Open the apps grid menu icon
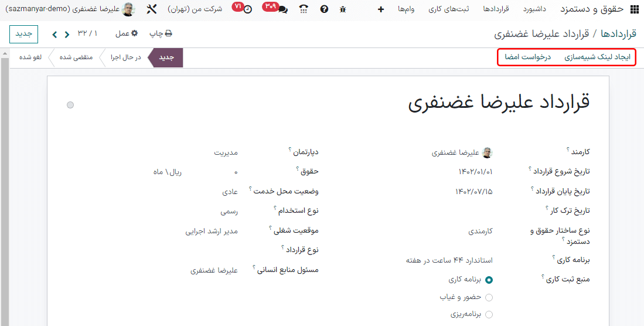The width and height of the screenshot is (644, 326). click(634, 9)
